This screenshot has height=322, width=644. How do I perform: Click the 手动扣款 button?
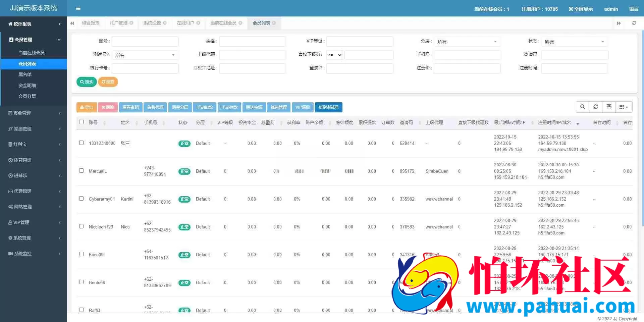(205, 107)
